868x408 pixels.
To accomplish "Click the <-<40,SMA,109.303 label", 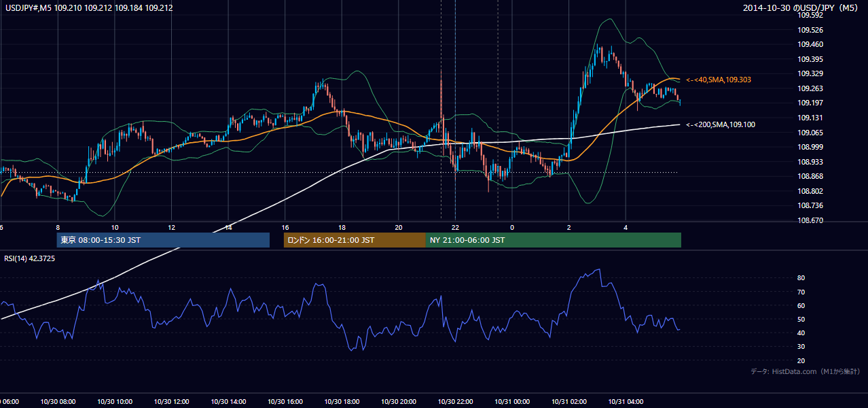I will [x=719, y=80].
